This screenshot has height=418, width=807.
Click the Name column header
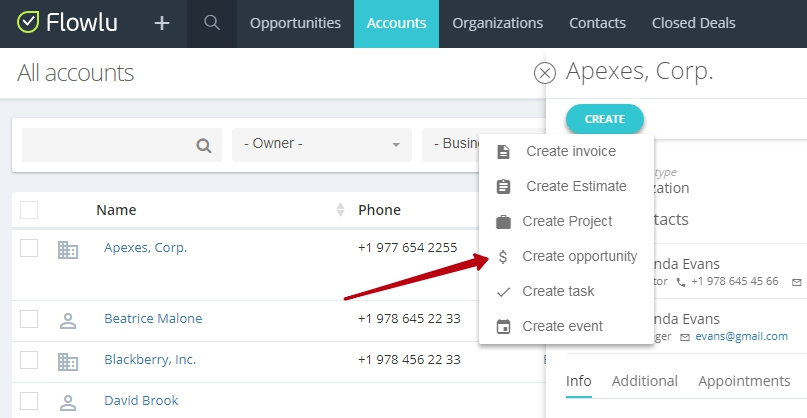coord(116,210)
